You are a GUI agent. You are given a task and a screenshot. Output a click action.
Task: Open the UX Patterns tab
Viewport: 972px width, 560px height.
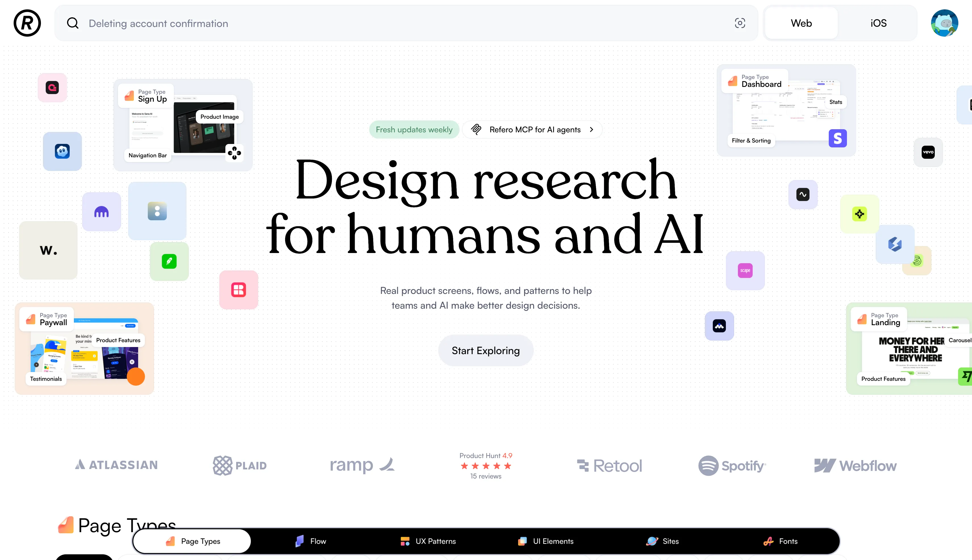[x=428, y=541]
